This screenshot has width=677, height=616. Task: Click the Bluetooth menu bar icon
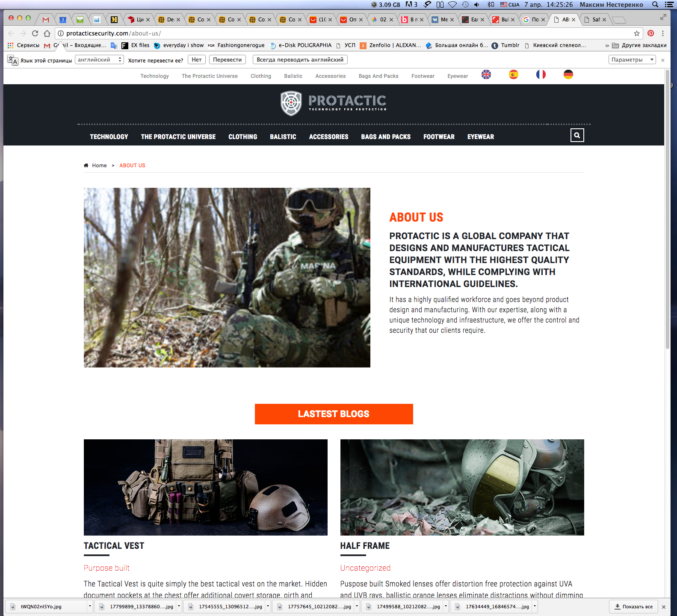click(x=491, y=4)
